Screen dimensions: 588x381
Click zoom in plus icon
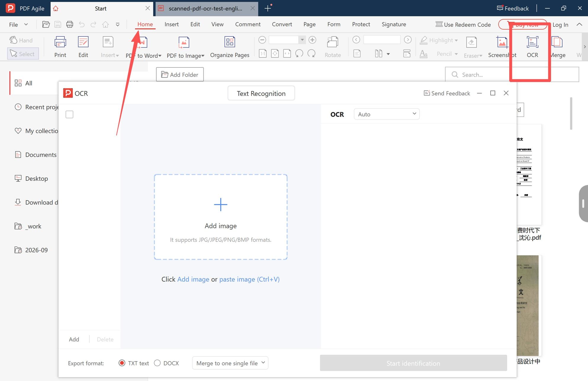312,40
